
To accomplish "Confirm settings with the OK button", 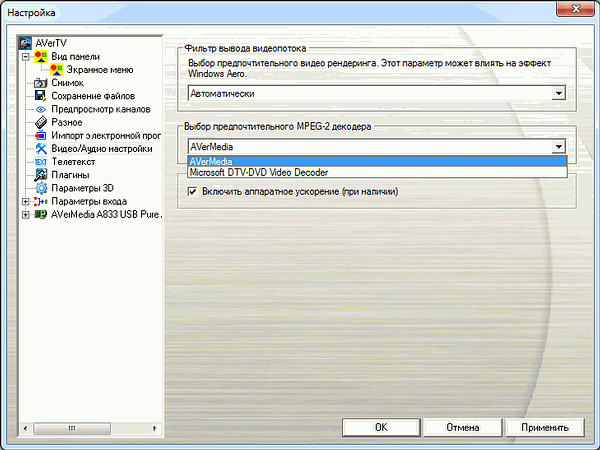I will pos(381,427).
